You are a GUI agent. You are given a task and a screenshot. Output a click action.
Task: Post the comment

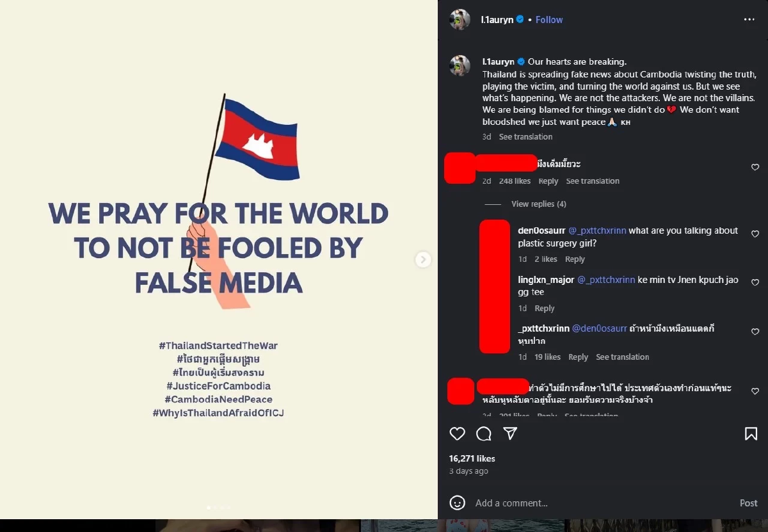(748, 503)
